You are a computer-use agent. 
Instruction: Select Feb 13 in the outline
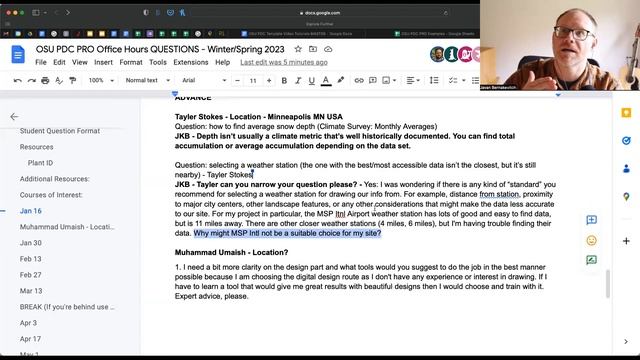click(31, 259)
